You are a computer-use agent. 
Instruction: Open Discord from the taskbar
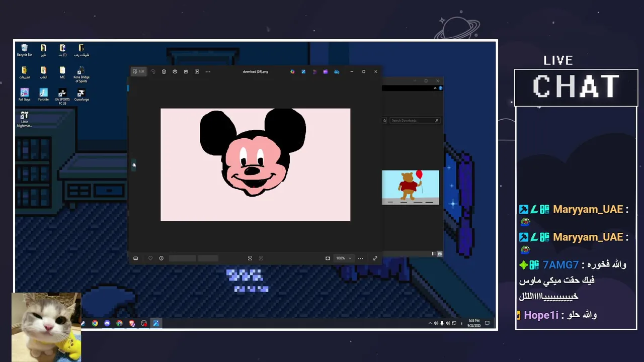[107, 323]
